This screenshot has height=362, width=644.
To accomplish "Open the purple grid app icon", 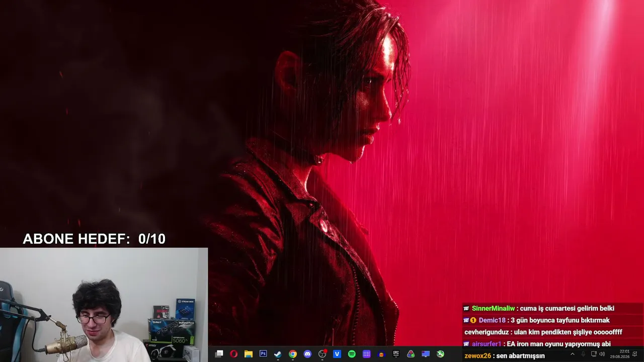I will (367, 354).
